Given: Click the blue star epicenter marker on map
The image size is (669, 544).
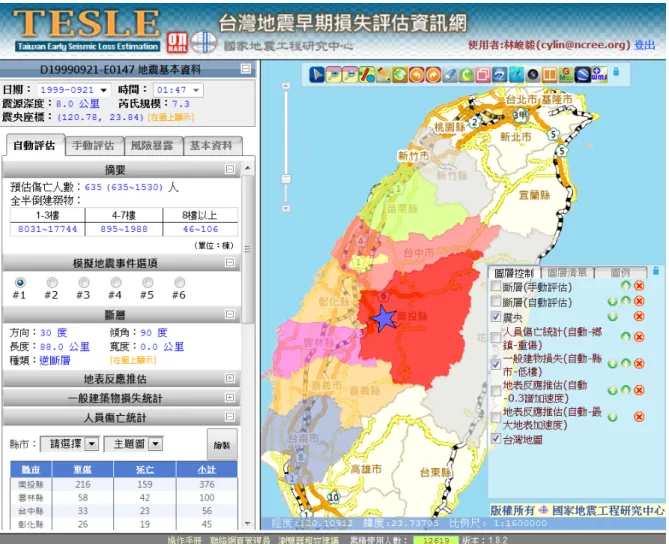Looking at the screenshot, I should pyautogui.click(x=384, y=319).
